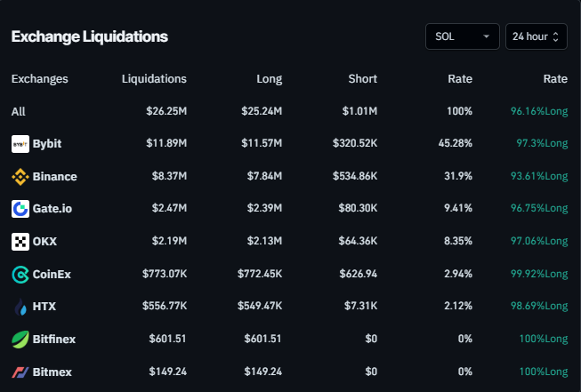The width and height of the screenshot is (581, 392).
Task: Sort by the Short column header
Action: tap(363, 79)
